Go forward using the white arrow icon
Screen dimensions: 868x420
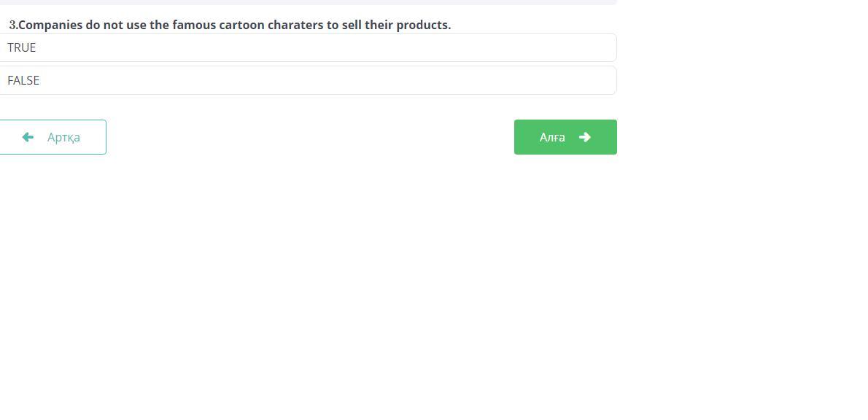584,137
